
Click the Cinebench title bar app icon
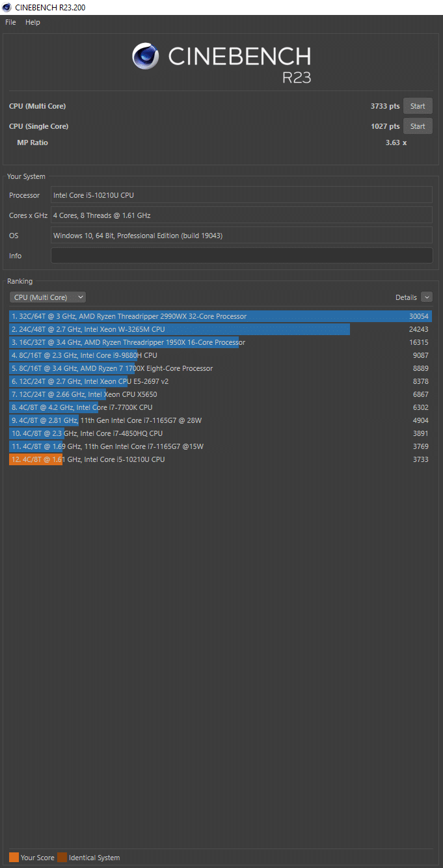(x=7, y=7)
